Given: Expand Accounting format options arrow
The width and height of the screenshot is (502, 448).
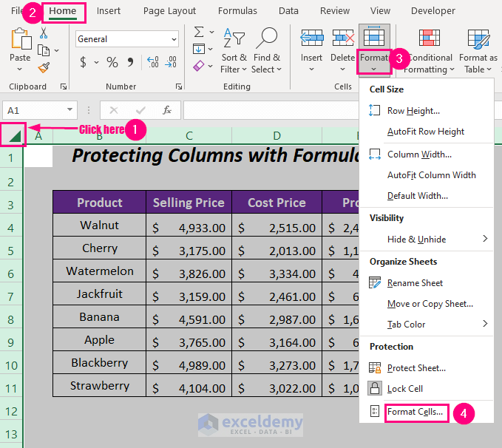Looking at the screenshot, I should tap(96, 62).
